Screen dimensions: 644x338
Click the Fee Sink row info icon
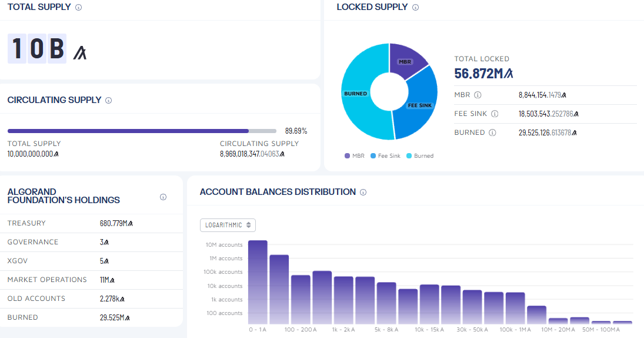(495, 114)
